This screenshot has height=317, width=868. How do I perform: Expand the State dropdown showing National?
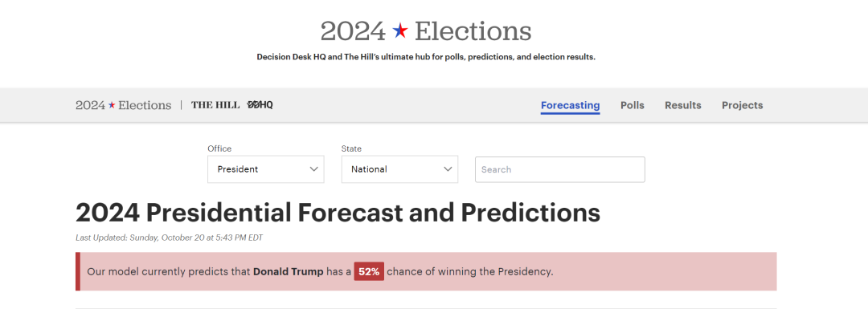399,169
